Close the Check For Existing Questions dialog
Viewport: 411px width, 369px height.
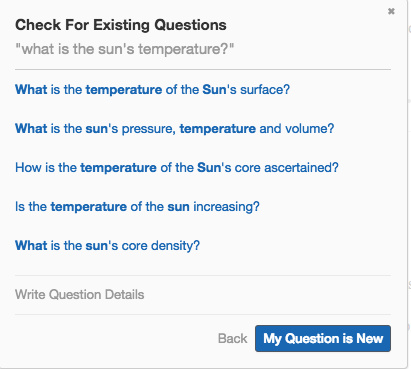coord(391,11)
